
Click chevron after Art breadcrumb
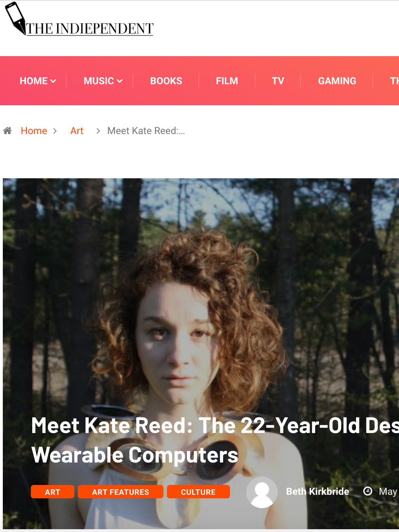[x=98, y=131]
